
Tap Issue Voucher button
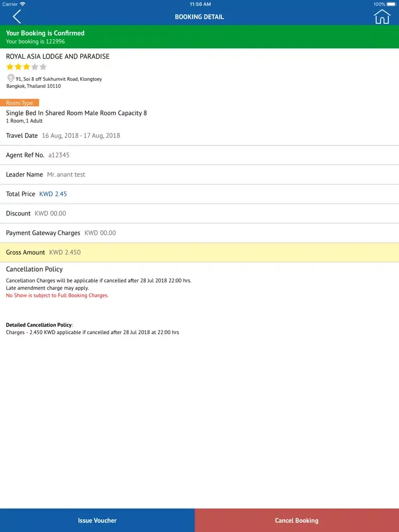[97, 520]
